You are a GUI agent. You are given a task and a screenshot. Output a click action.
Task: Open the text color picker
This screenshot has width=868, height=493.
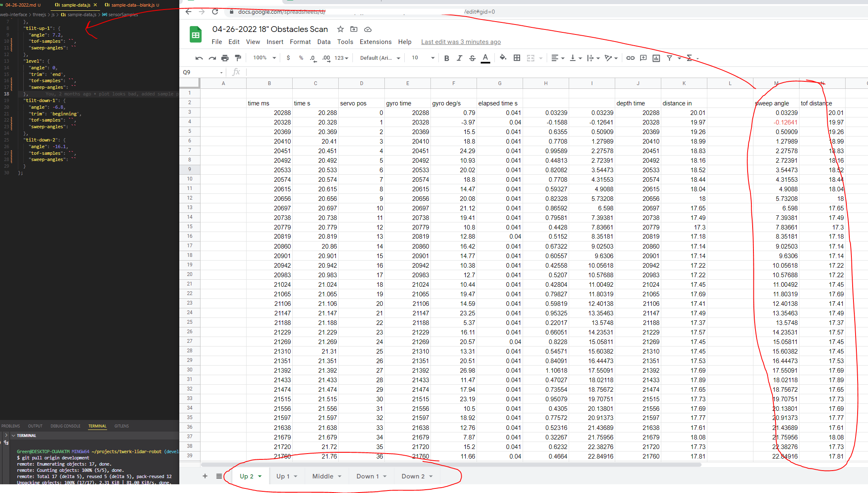click(485, 58)
